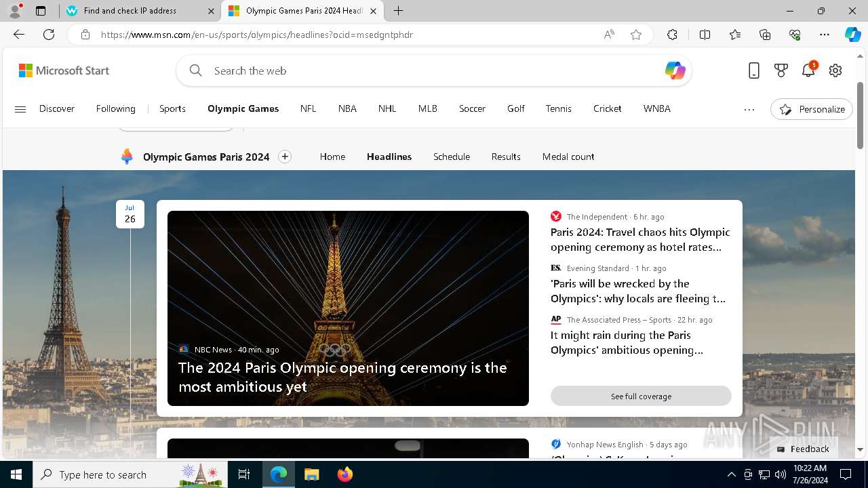This screenshot has width=868, height=488.
Task: Open browser Collections
Action: coord(765,35)
